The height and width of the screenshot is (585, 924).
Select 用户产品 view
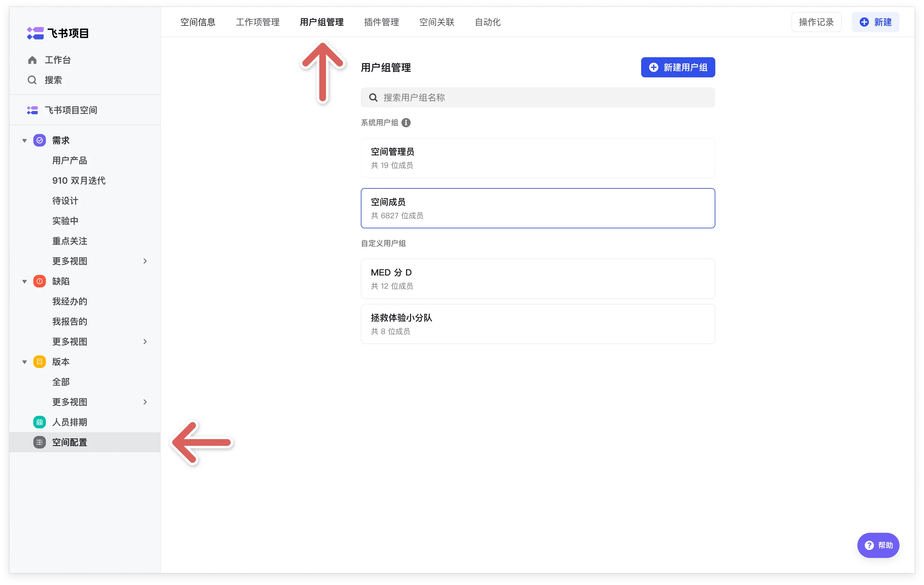coord(69,160)
